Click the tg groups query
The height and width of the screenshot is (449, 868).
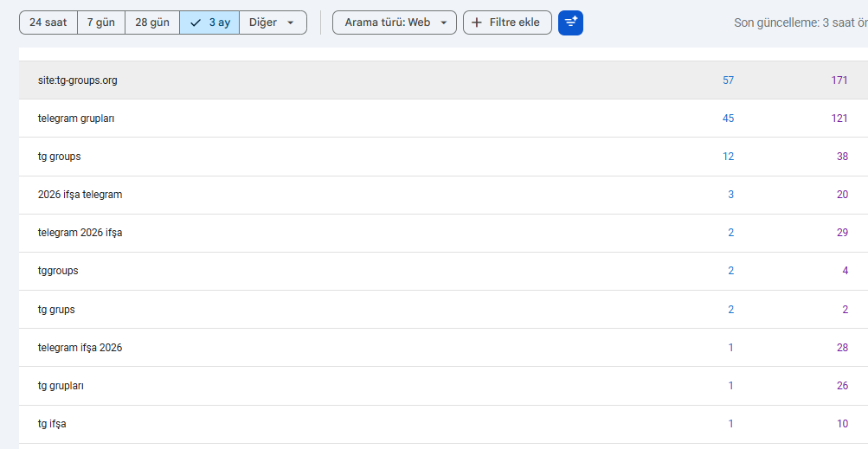pos(59,157)
